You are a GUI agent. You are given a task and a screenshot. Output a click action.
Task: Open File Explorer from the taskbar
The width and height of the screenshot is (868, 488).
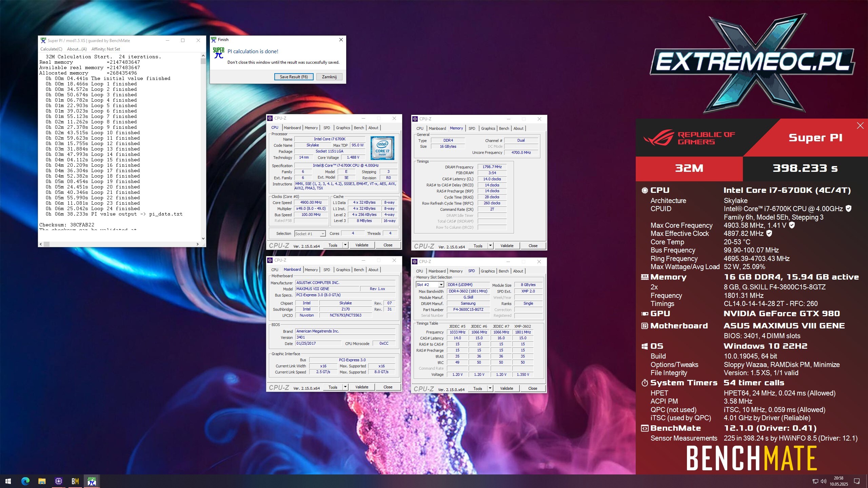tap(42, 481)
